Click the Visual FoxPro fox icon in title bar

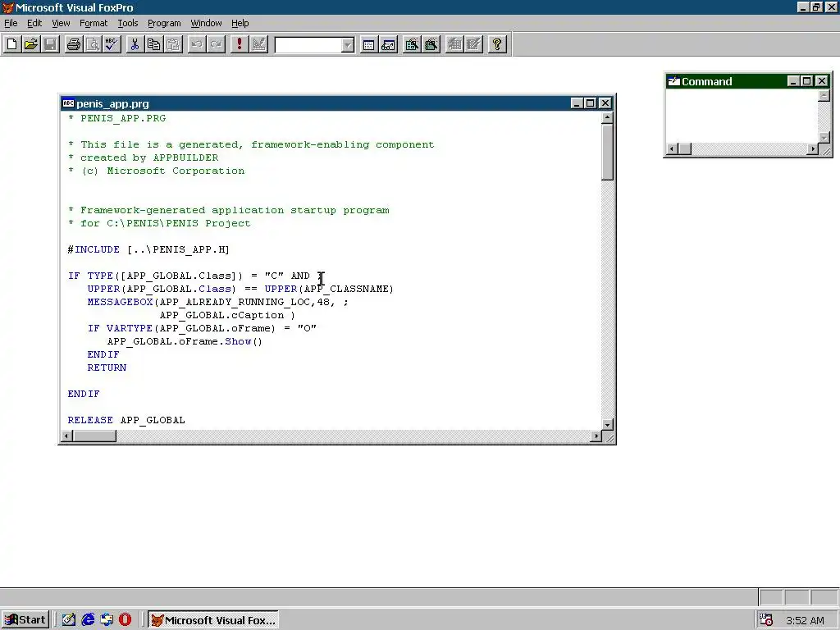coord(7,7)
